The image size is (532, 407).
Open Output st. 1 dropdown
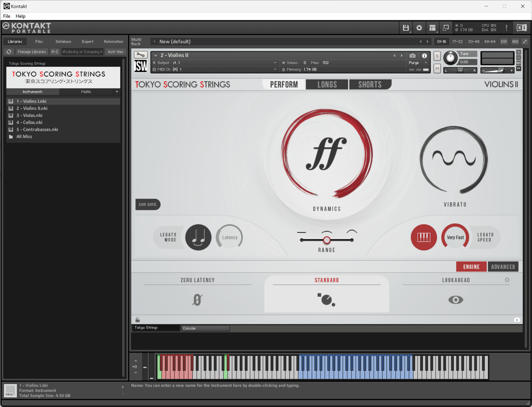(x=275, y=63)
